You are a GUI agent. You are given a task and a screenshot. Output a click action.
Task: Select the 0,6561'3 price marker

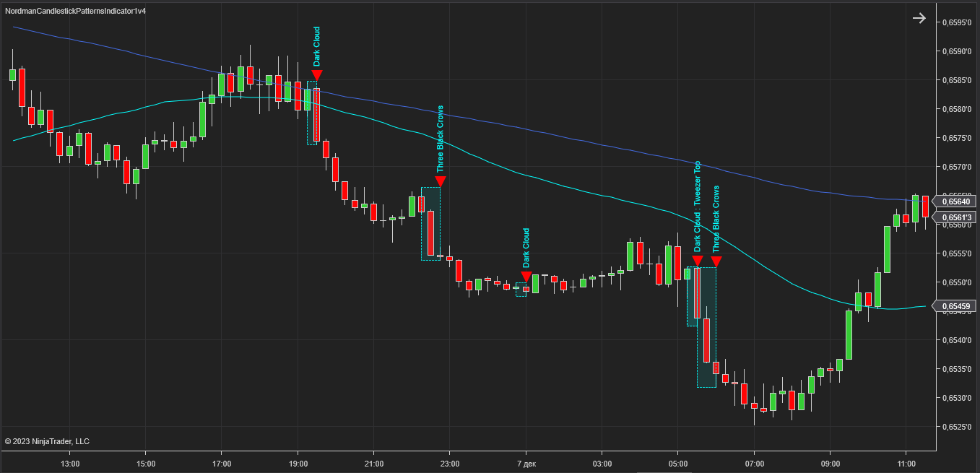click(x=955, y=217)
